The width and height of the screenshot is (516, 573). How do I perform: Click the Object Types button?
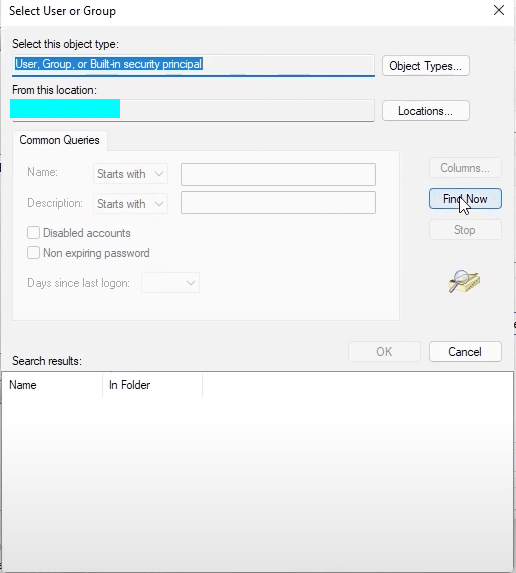click(426, 66)
